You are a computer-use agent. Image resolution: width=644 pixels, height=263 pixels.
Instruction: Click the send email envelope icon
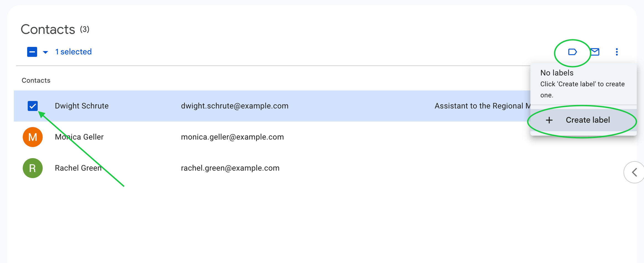(595, 52)
